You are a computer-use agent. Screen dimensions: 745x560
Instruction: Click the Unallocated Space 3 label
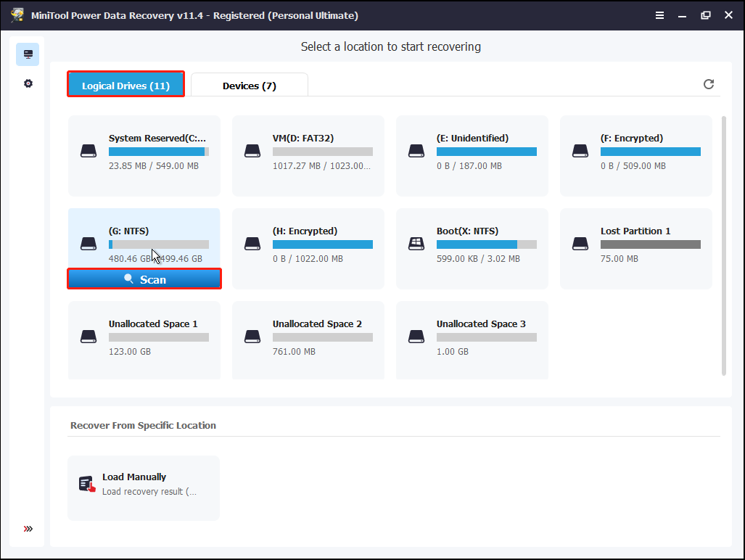[x=481, y=324]
